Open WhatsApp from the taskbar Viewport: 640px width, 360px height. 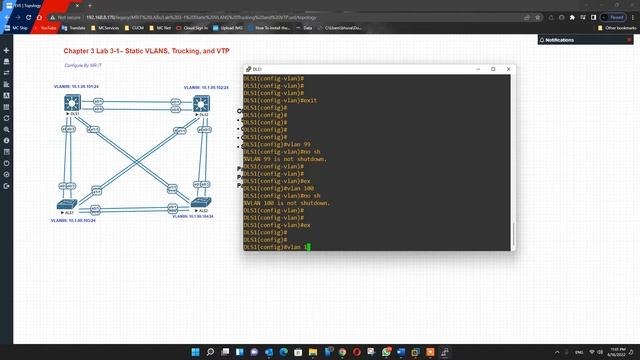(386, 352)
